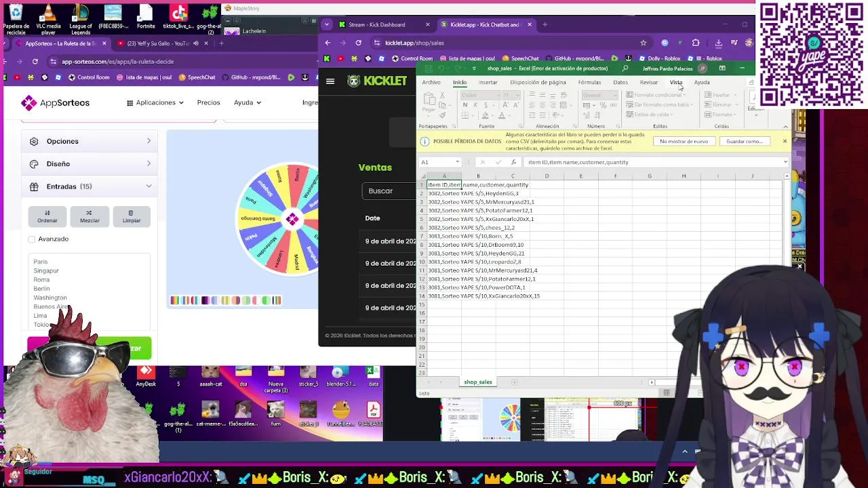Apply bold (N) in Excel Fuente group
The width and height of the screenshot is (868, 488).
(465, 105)
